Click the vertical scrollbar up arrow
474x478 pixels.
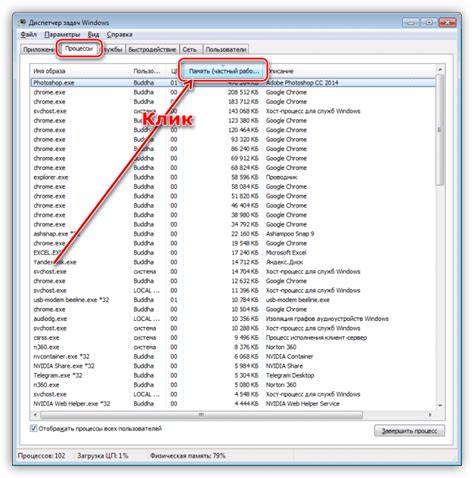[x=440, y=69]
